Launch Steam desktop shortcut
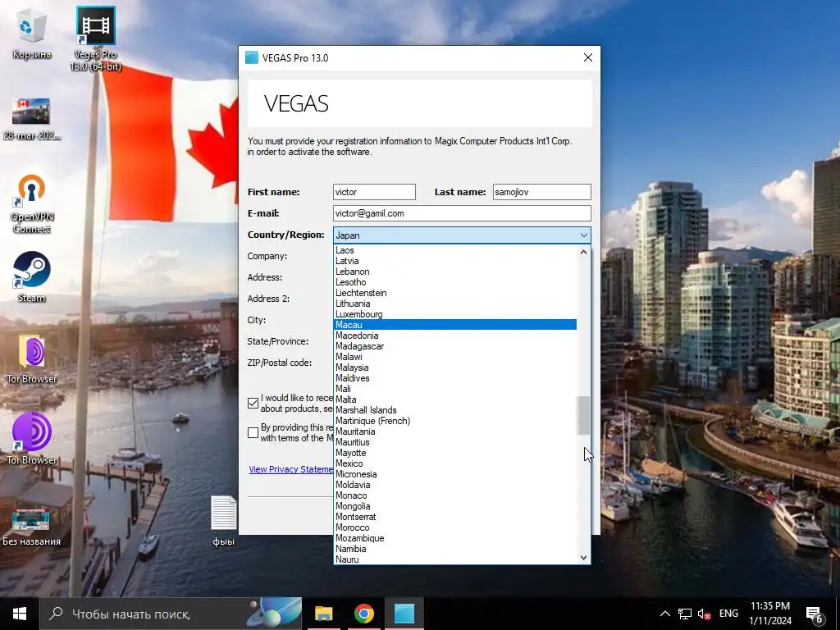Viewport: 840px width, 630px height. point(32,277)
